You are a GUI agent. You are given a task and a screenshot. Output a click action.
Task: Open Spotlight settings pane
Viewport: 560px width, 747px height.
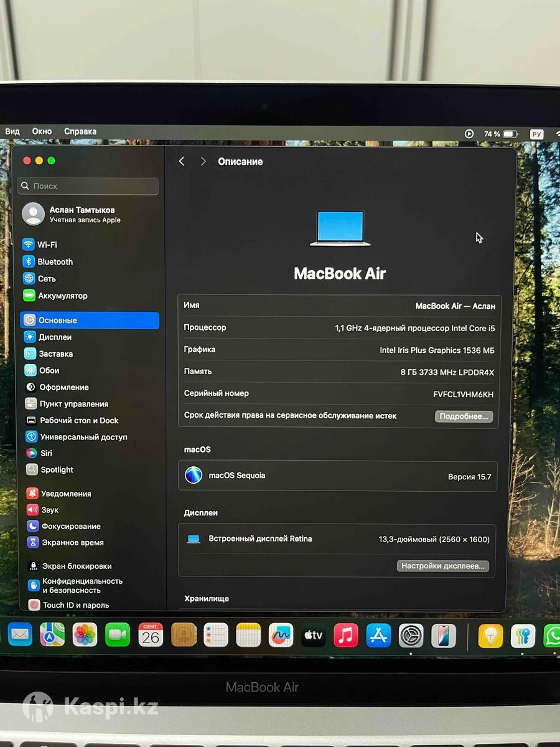57,470
